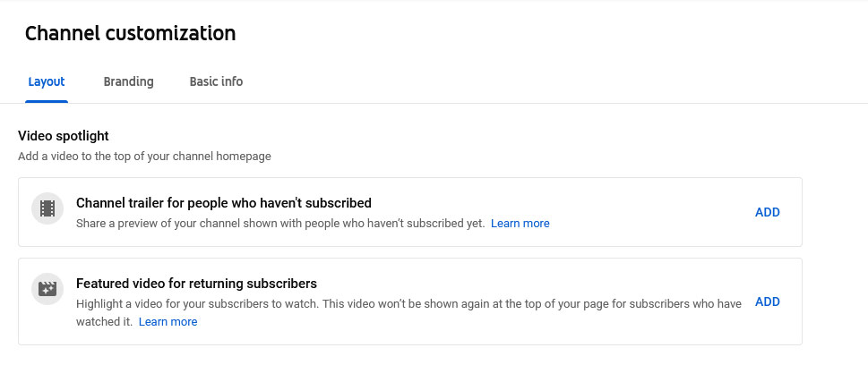Click the Video spotlight section heading
The height and width of the screenshot is (365, 868).
(x=64, y=136)
